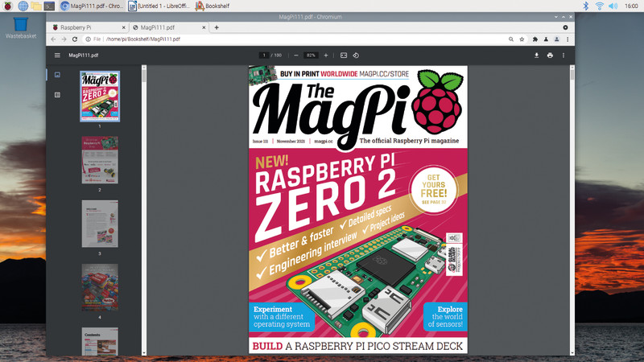Open the volume control in the tray

pos(613,6)
